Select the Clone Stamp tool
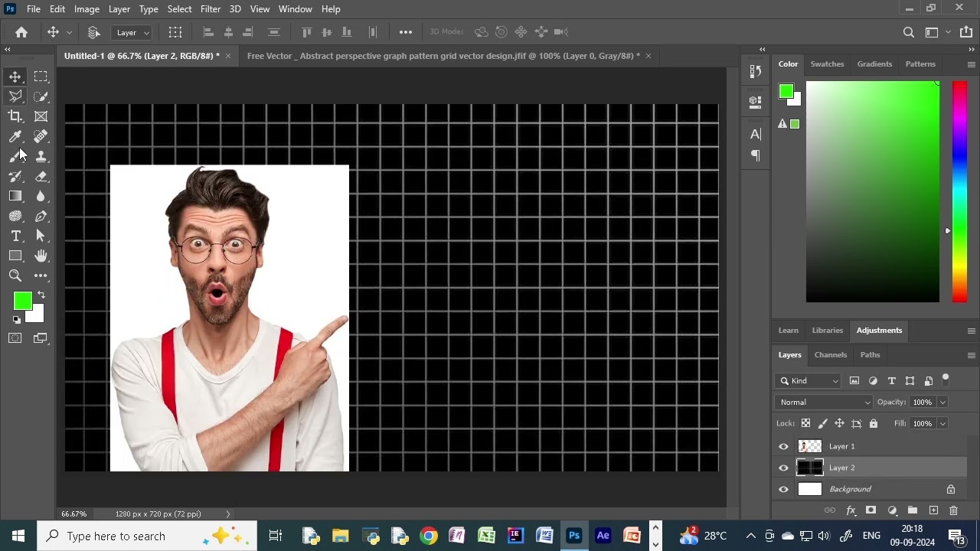 click(41, 156)
